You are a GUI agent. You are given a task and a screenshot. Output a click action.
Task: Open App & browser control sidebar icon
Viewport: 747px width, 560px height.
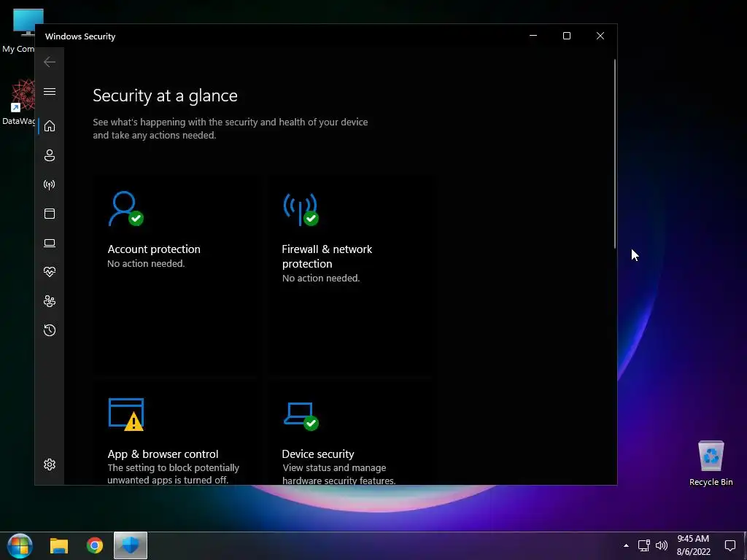[x=50, y=214]
